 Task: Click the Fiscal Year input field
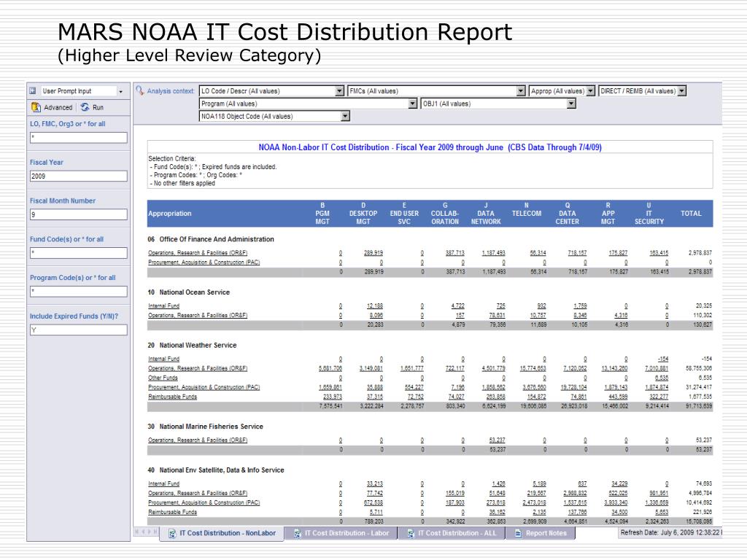tap(79, 176)
